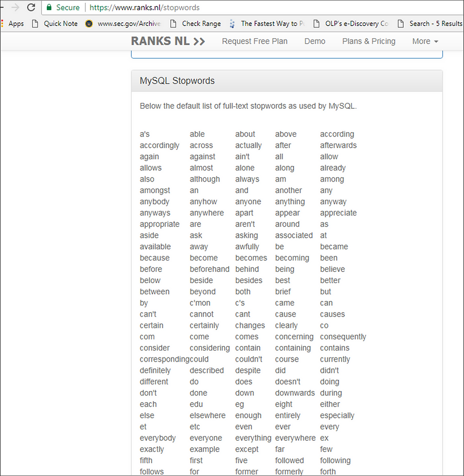Click the word 'doesn't' in the list
The width and height of the screenshot is (464, 476).
tap(288, 382)
